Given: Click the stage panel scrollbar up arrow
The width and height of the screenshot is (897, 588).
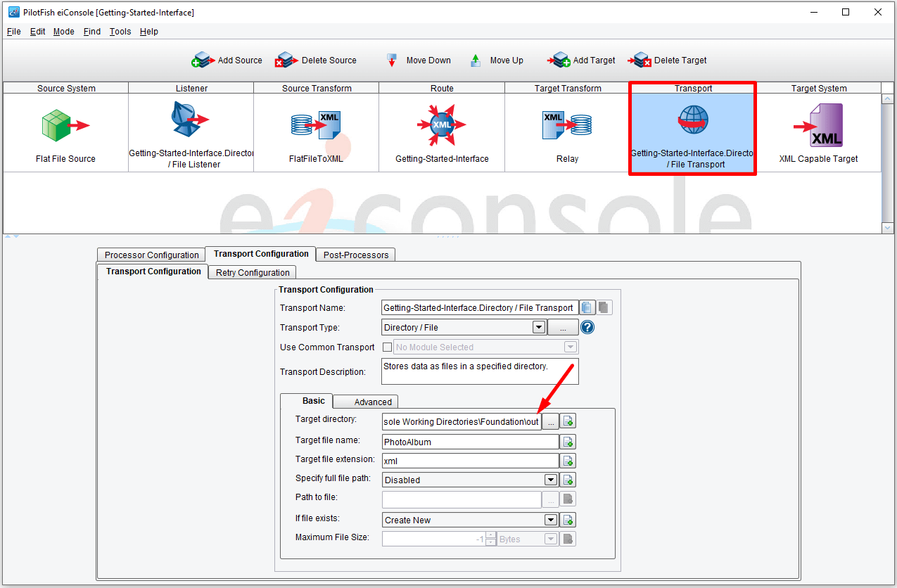Looking at the screenshot, I should click(887, 99).
